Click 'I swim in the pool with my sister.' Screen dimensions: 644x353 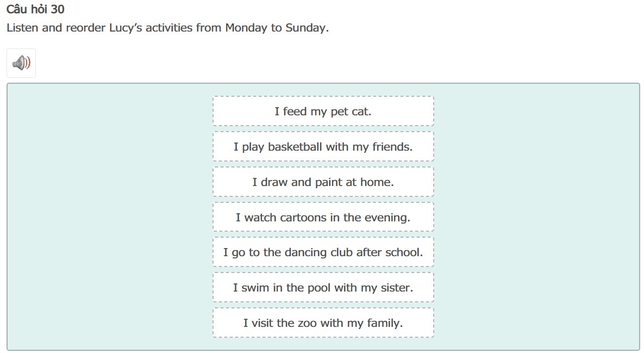tap(323, 288)
